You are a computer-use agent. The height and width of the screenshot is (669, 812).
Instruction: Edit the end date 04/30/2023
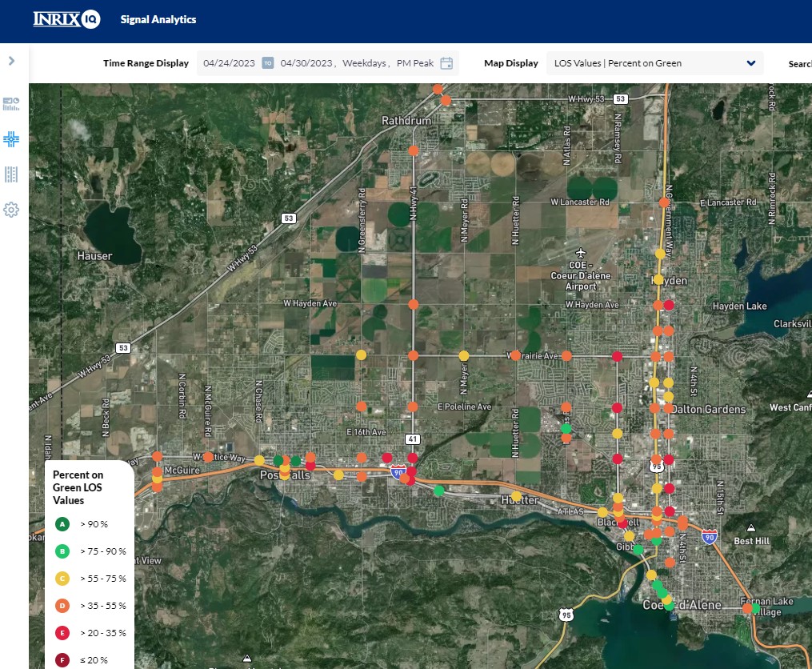pos(306,63)
